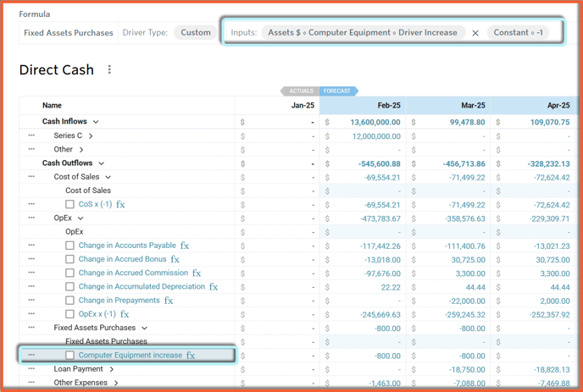Click the Constant -1 input chip

(x=519, y=33)
